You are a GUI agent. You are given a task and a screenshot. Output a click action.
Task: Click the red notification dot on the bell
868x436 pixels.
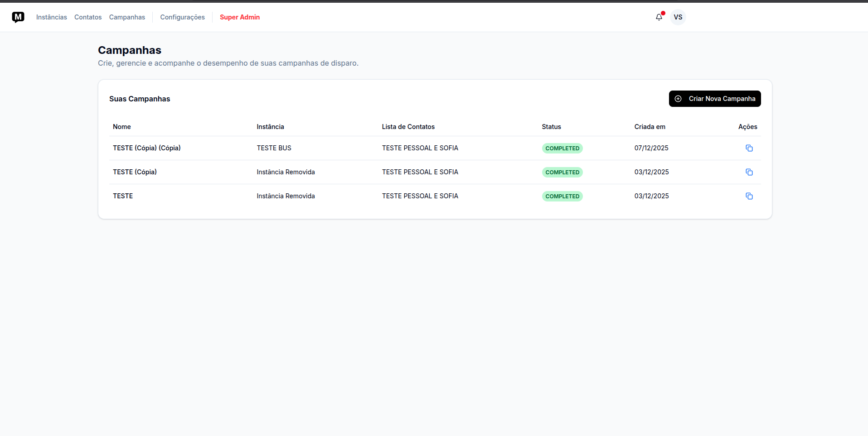coord(663,13)
